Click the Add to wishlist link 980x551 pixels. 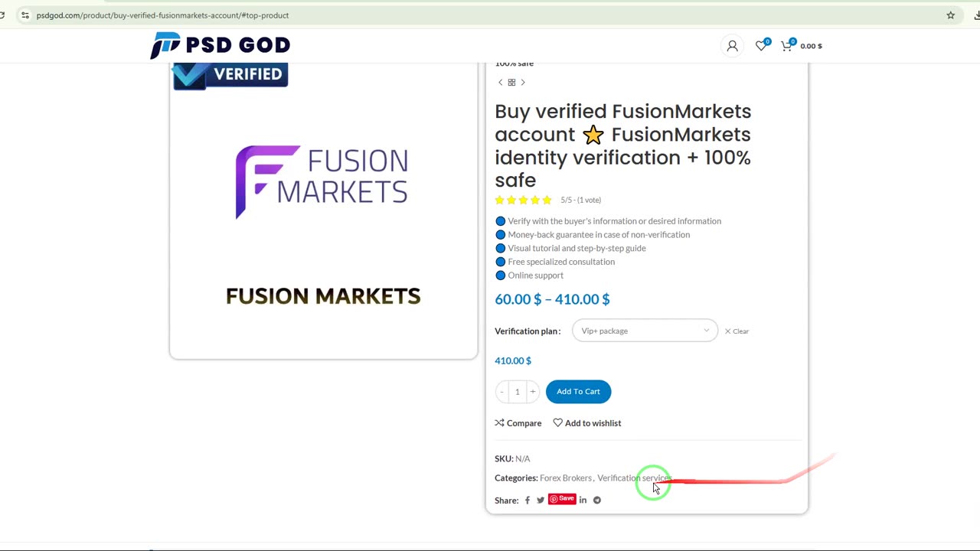[587, 423]
